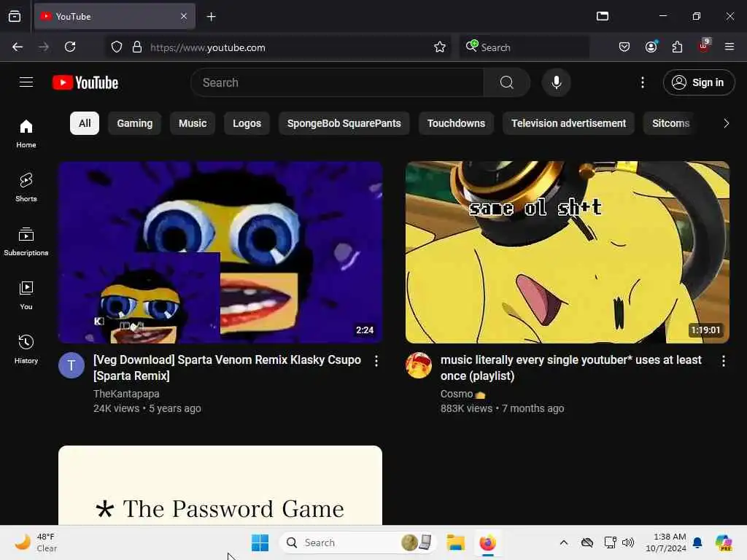Image resolution: width=747 pixels, height=560 pixels.
Task: Click the Windows taskbar search box
Action: pyautogui.click(x=357, y=542)
